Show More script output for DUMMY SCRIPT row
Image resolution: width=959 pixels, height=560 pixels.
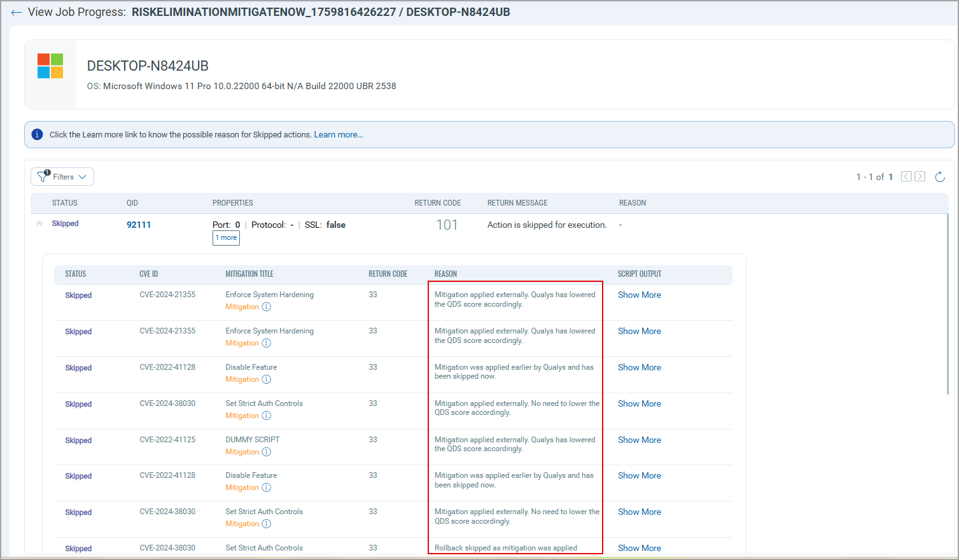click(x=639, y=440)
